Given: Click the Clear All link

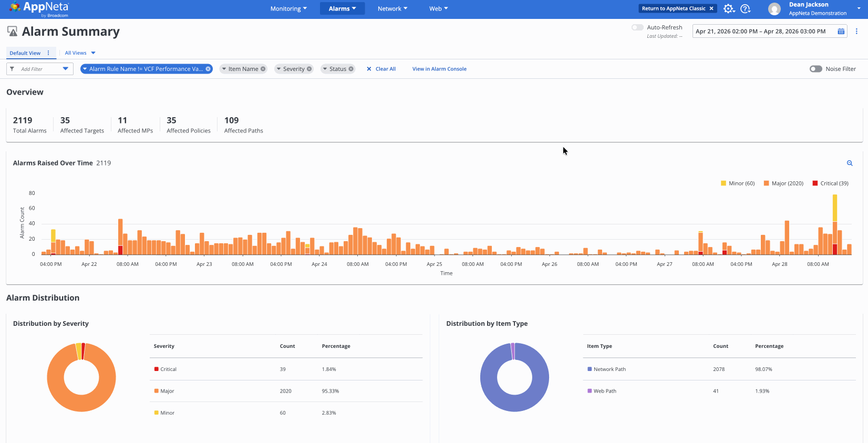Looking at the screenshot, I should pos(385,69).
